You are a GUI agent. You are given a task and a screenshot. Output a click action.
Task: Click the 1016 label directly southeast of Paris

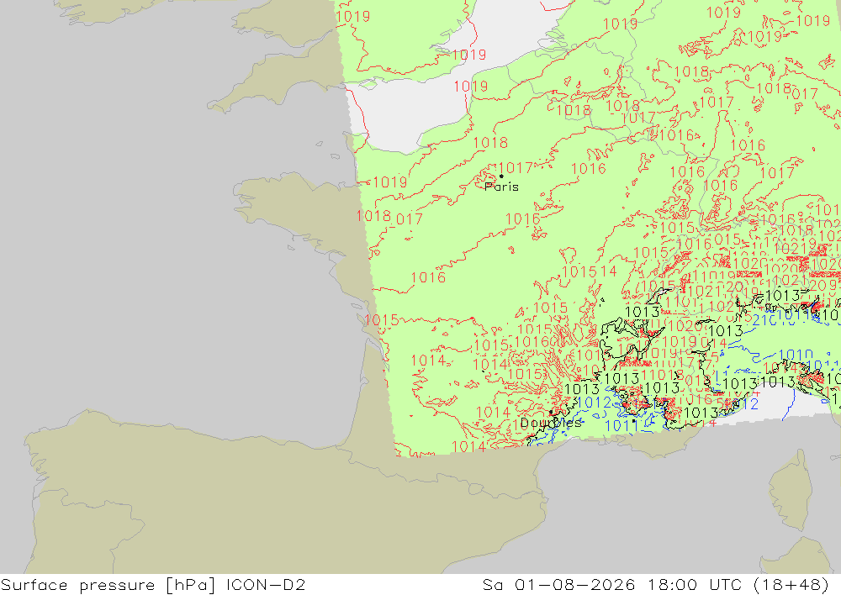point(523,219)
